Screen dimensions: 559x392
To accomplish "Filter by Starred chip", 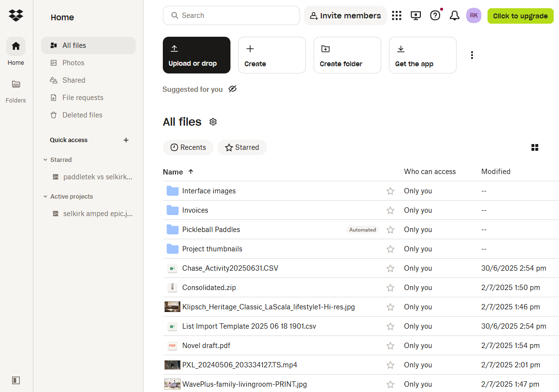I will (x=242, y=147).
